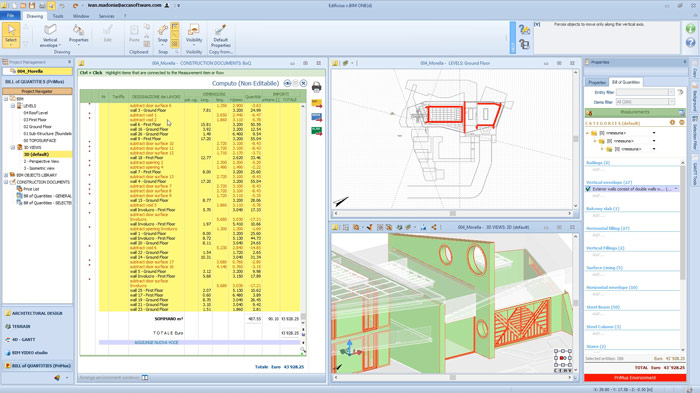The image size is (700, 393).
Task: Toggle the grid snap option button
Action: (175, 44)
